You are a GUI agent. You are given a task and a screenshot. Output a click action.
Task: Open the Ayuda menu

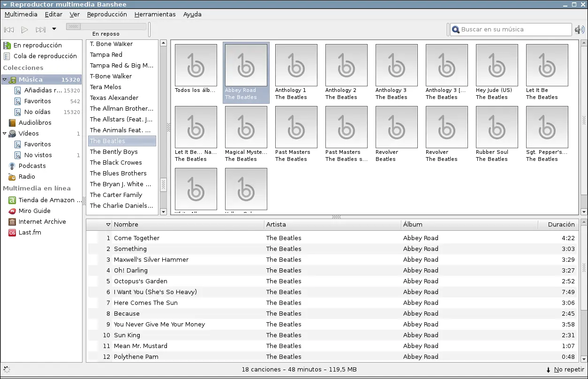192,14
